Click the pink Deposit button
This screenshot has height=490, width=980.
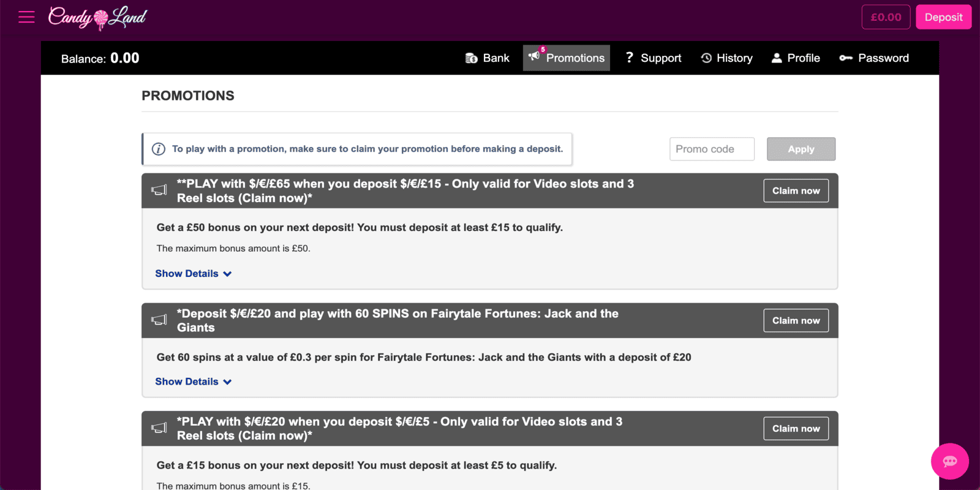pos(943,17)
